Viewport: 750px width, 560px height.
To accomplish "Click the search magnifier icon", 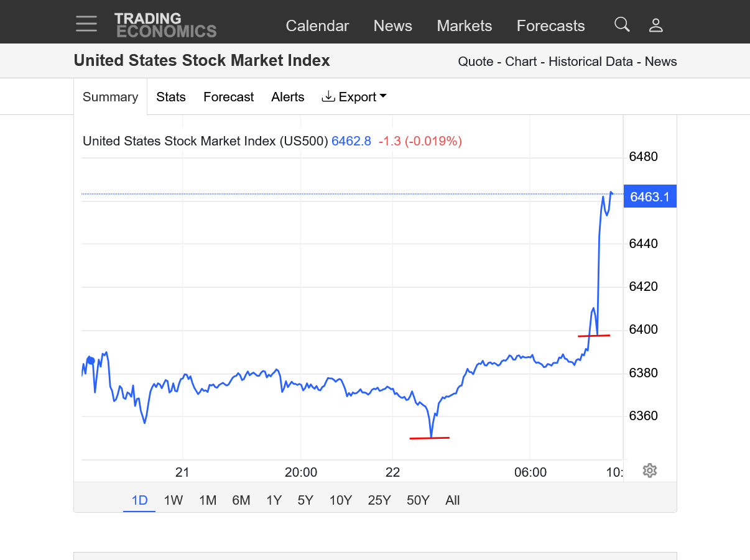I will 622,25.
